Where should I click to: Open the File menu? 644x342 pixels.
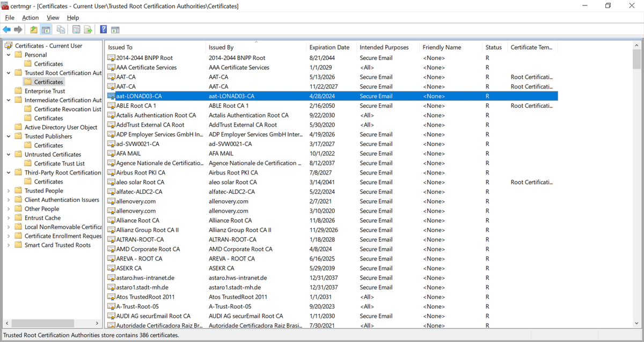pos(10,18)
